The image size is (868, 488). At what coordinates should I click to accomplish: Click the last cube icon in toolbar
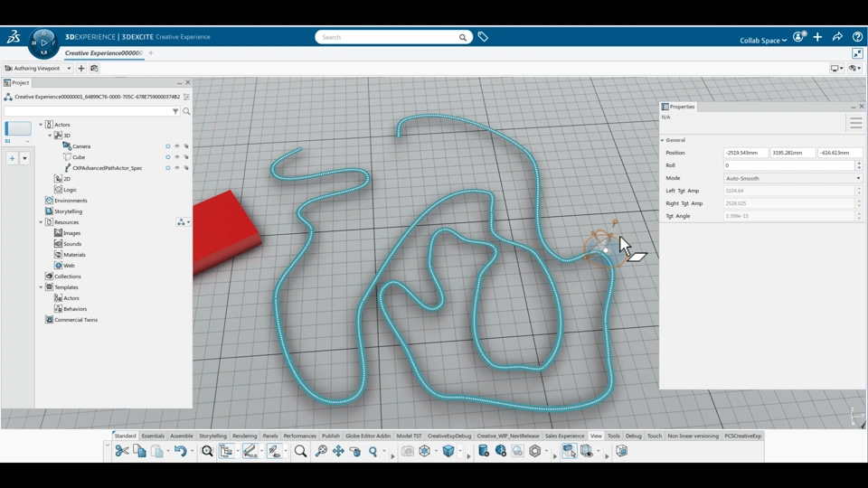pyautogui.click(x=622, y=451)
